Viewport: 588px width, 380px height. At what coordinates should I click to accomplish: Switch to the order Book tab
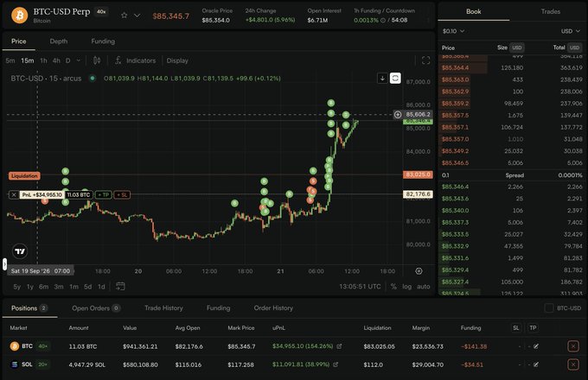[x=474, y=11]
